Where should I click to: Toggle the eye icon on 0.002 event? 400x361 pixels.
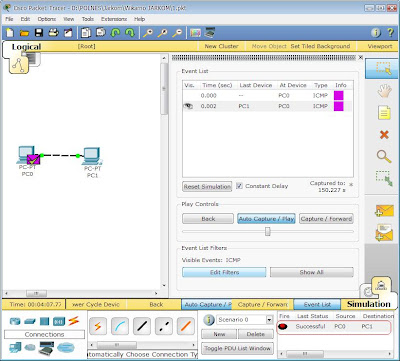(x=188, y=106)
